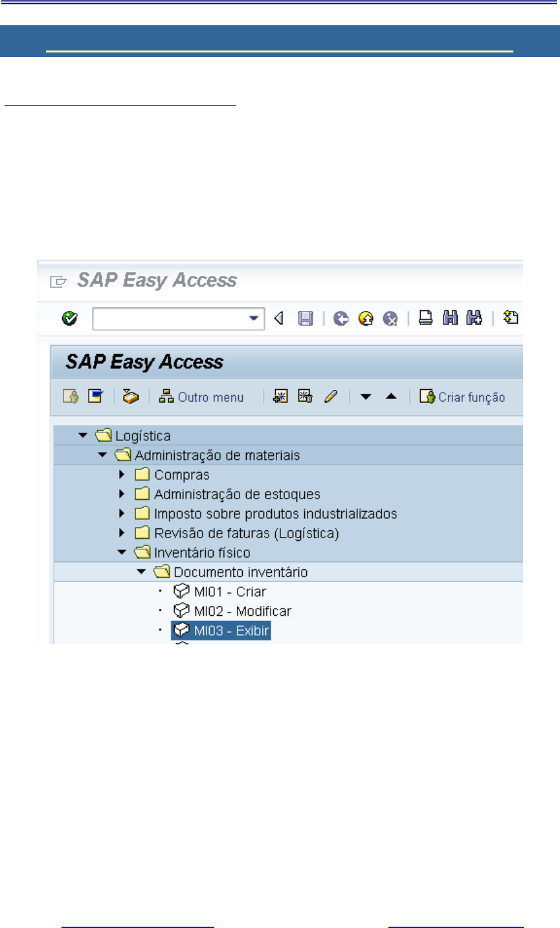
Task: Open the window menu icon beside the title
Action: (x=58, y=281)
